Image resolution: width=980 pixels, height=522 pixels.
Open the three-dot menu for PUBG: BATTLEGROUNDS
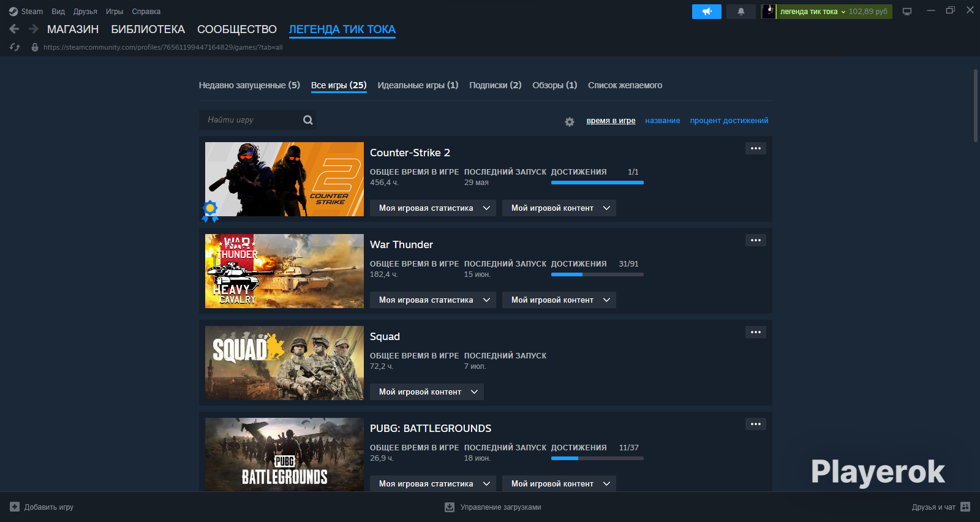point(756,424)
